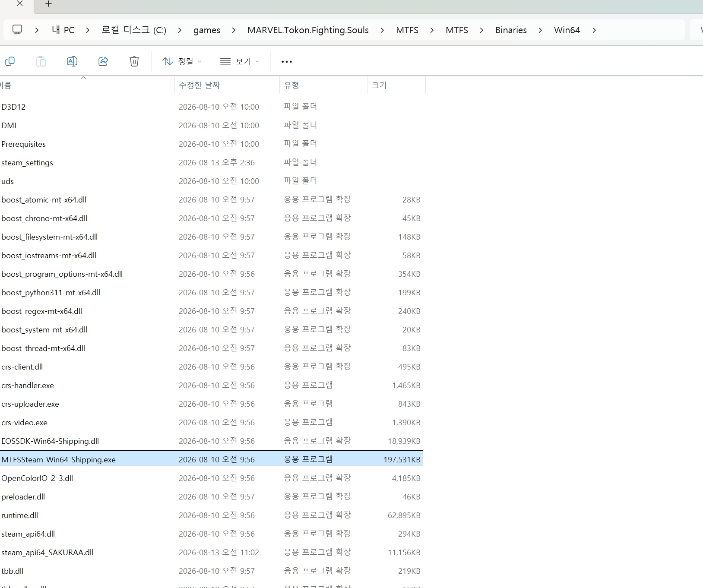
Task: Click the 오후 2:36 modified date cell
Action: (x=217, y=162)
